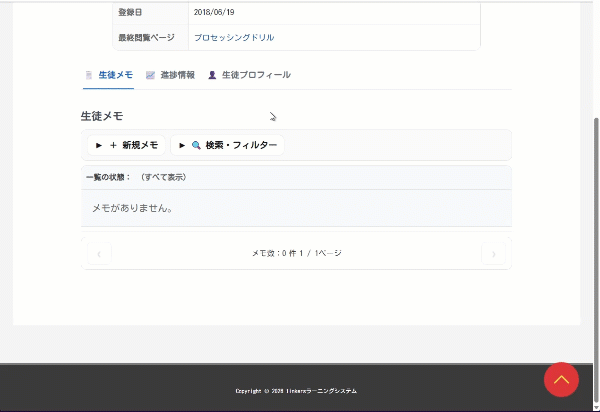This screenshot has height=412, width=600.
Task: Expand the 検索・フィルター disclosure triangle
Action: click(182, 145)
